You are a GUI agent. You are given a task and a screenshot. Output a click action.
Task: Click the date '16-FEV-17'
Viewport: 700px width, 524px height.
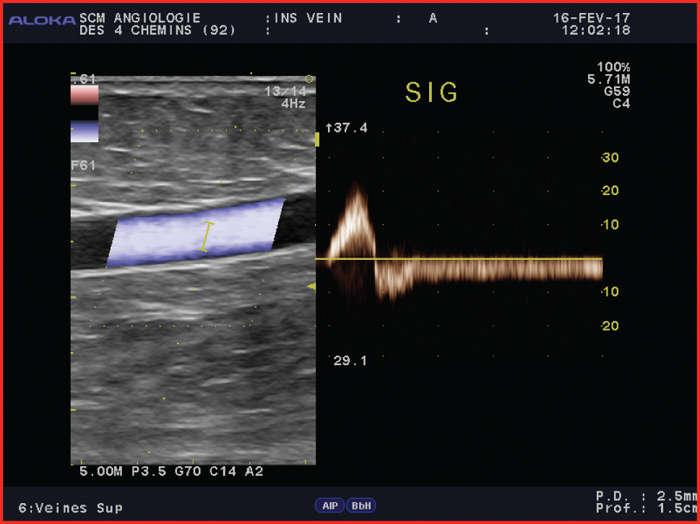click(x=591, y=18)
